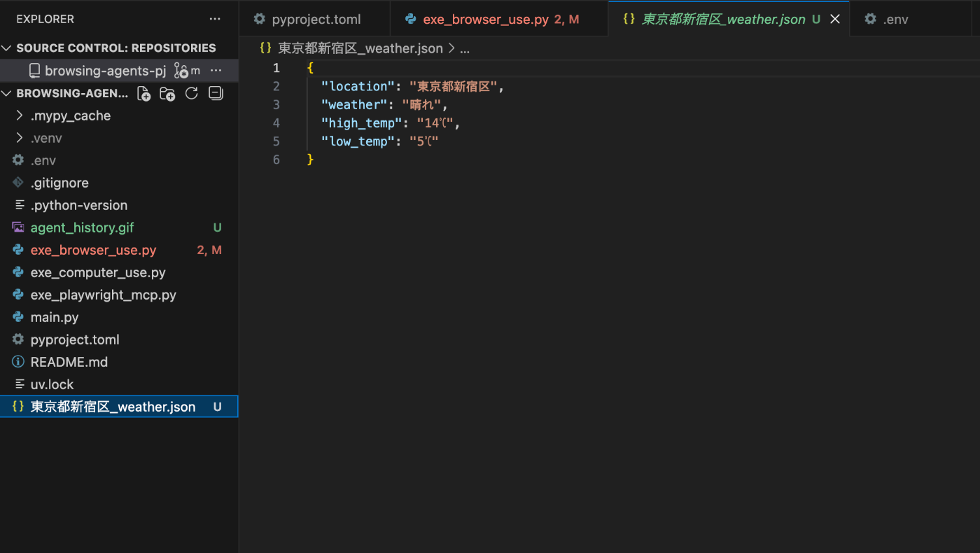Click the closing brace on line 6
This screenshot has width=980, height=553.
point(310,159)
